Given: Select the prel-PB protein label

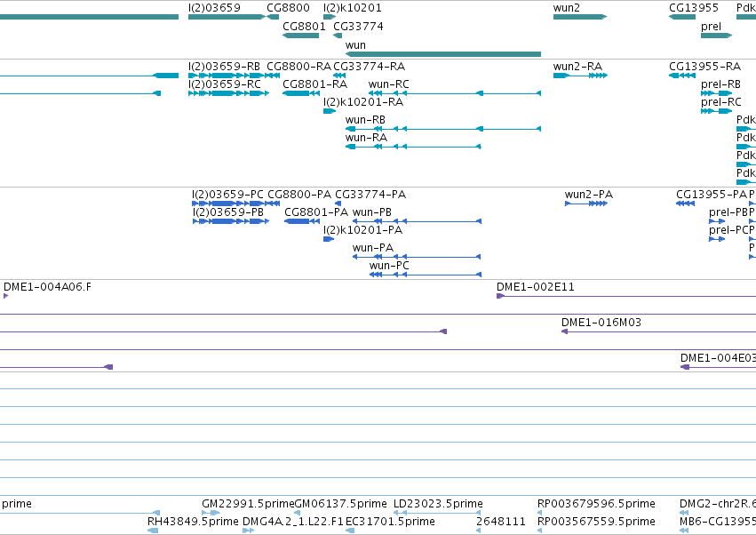Looking at the screenshot, I should click(728, 212).
